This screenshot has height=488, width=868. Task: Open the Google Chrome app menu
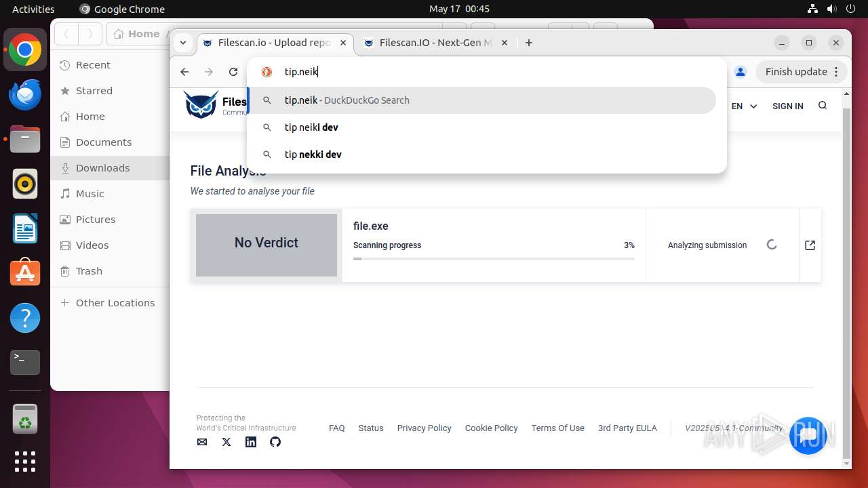(122, 9)
